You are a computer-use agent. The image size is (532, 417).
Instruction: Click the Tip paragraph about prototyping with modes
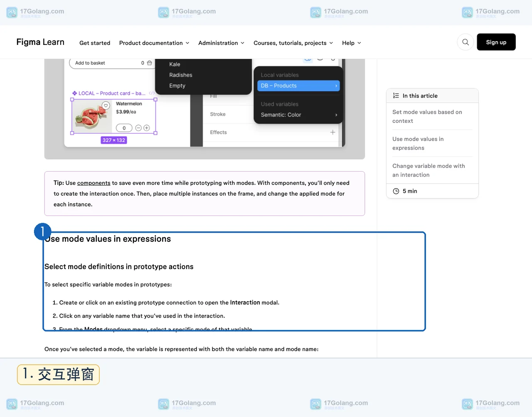tap(202, 194)
